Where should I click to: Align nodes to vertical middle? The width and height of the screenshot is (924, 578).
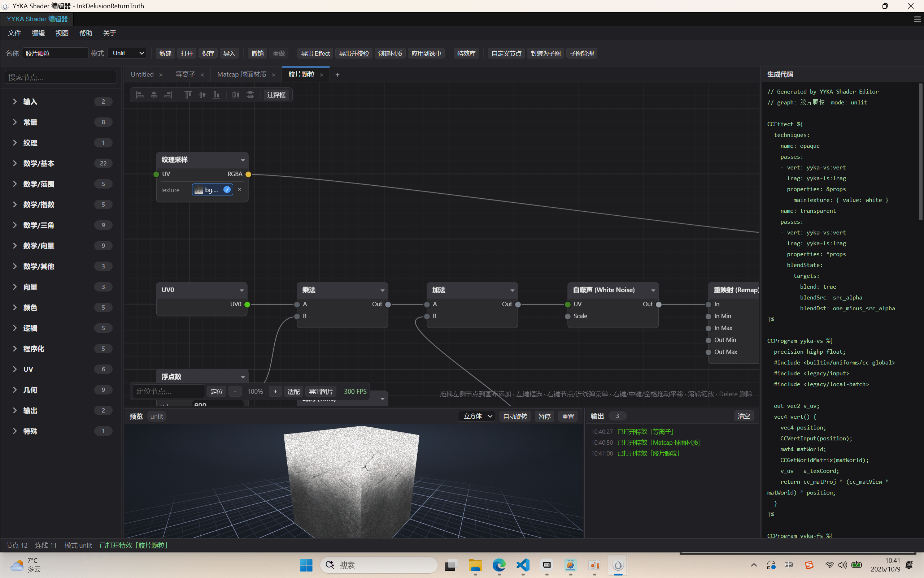202,95
